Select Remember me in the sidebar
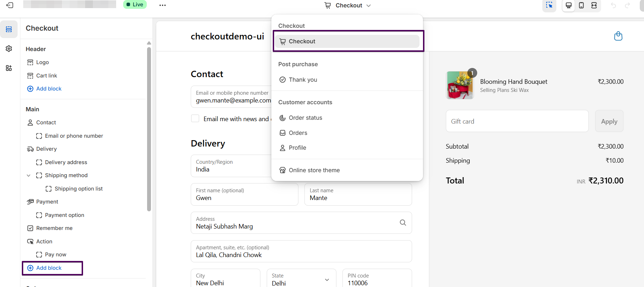Viewport: 644px width, 287px height. (54, 228)
